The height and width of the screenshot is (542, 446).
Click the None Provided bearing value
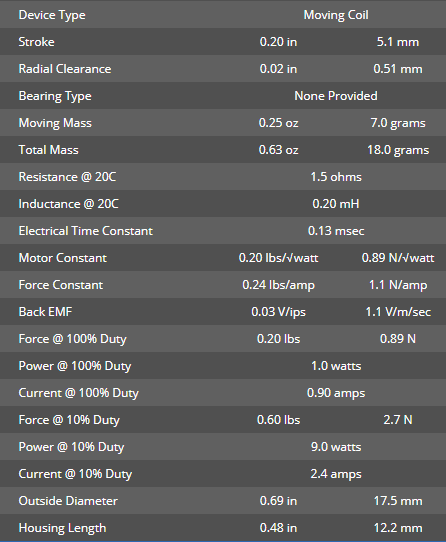point(336,96)
